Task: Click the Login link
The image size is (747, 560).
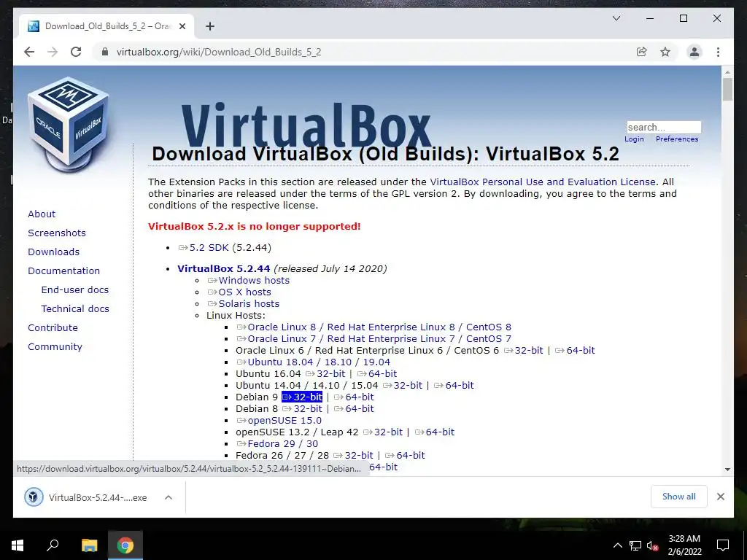Action: pos(634,139)
